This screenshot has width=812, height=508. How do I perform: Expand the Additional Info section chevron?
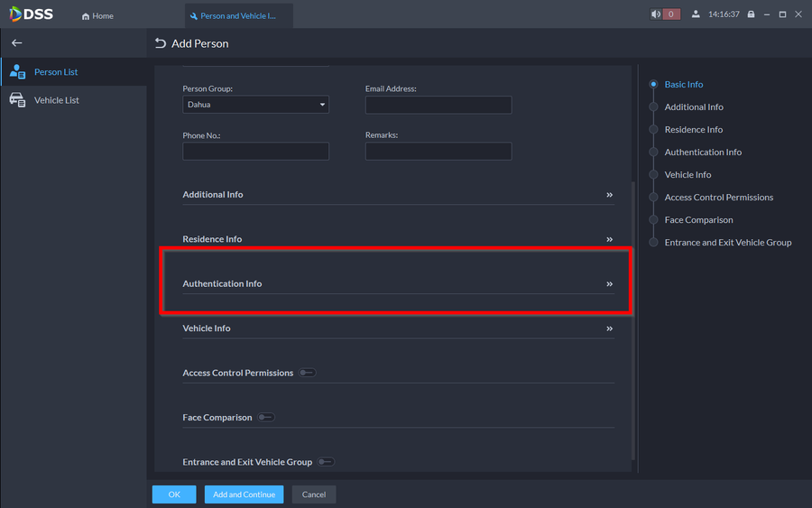tap(610, 195)
